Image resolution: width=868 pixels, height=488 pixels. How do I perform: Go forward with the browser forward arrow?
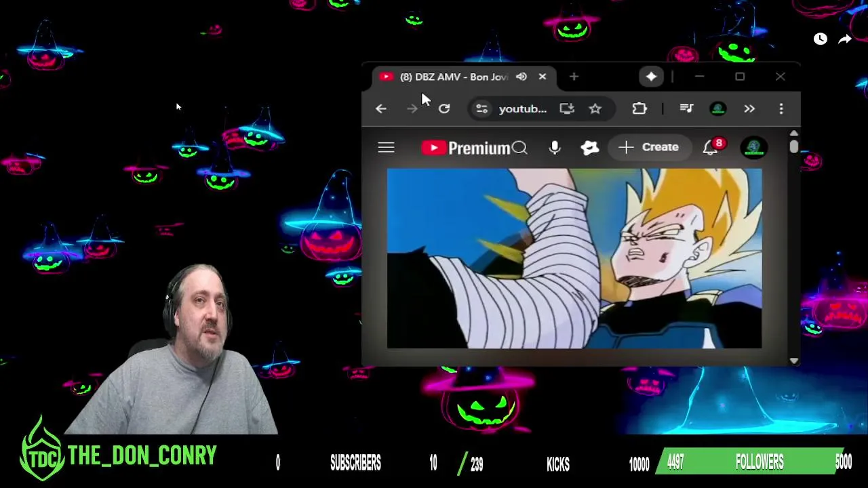(x=412, y=108)
